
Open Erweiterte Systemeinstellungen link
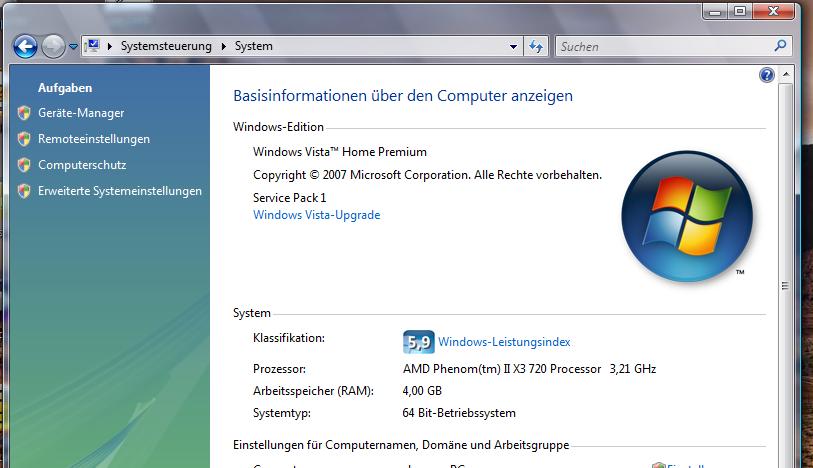[x=120, y=191]
